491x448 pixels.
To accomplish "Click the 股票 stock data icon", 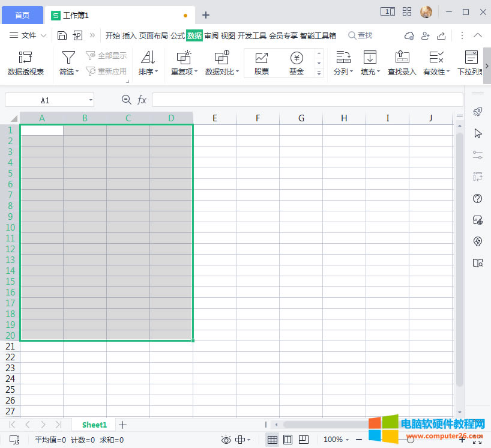I will pos(261,63).
